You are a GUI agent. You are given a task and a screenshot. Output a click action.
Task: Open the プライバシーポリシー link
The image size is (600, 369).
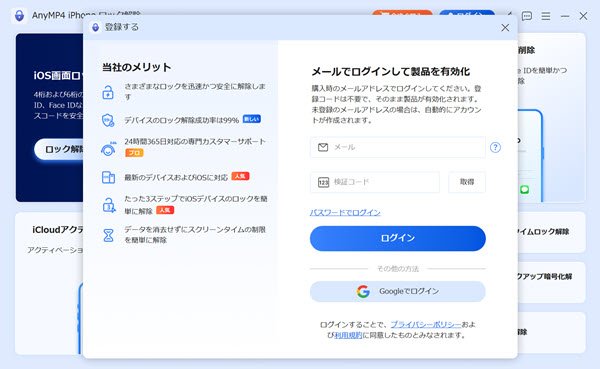coord(426,325)
